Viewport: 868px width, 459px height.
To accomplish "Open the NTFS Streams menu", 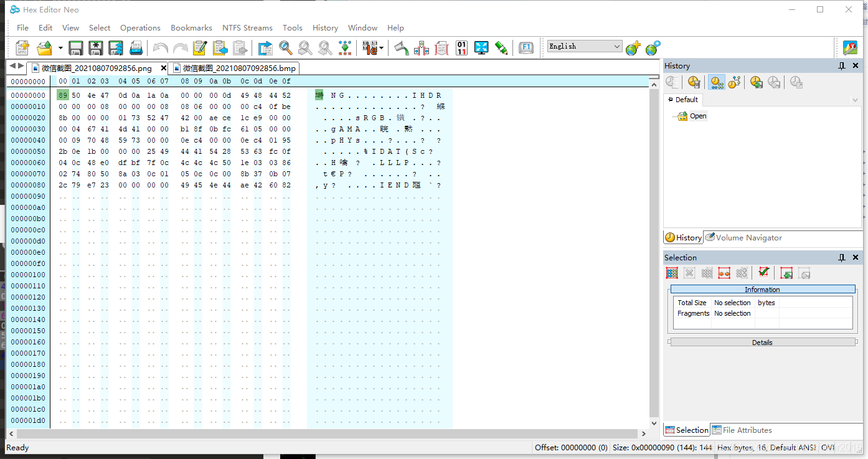I will (x=247, y=27).
